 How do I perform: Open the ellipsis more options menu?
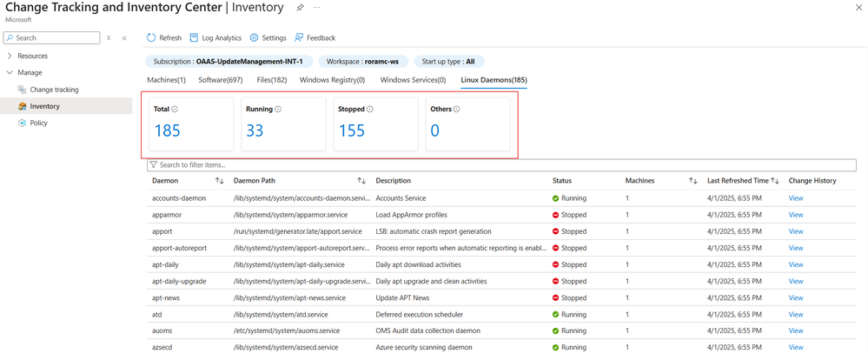[316, 8]
